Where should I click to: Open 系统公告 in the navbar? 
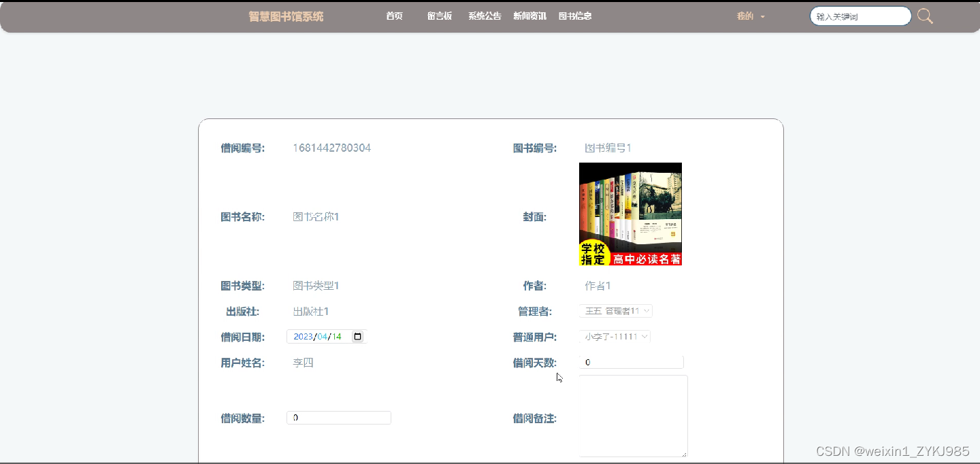point(485,16)
